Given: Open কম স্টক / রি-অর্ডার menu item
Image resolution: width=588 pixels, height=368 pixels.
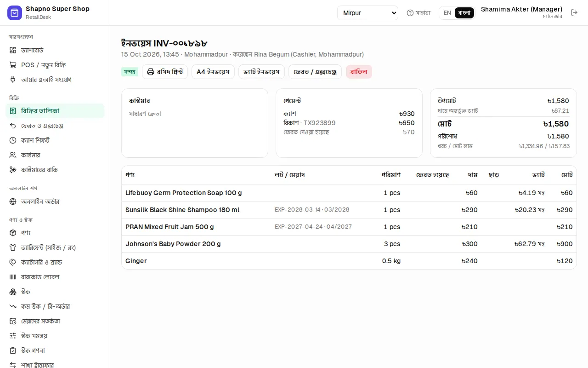Looking at the screenshot, I should 55,306.
